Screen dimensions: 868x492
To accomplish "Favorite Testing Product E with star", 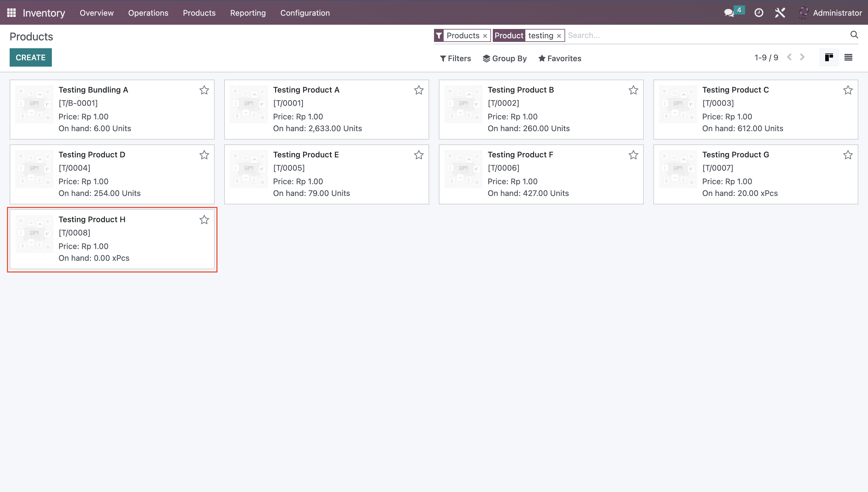I will (419, 155).
